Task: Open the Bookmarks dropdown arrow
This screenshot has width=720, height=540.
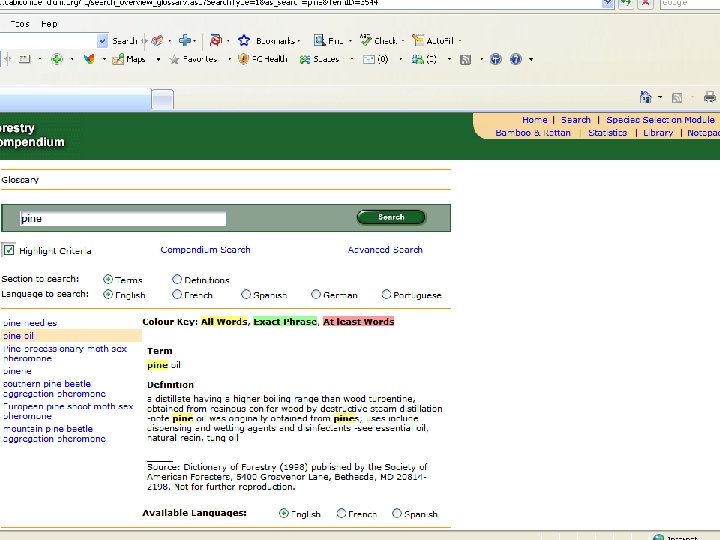Action: point(299,41)
